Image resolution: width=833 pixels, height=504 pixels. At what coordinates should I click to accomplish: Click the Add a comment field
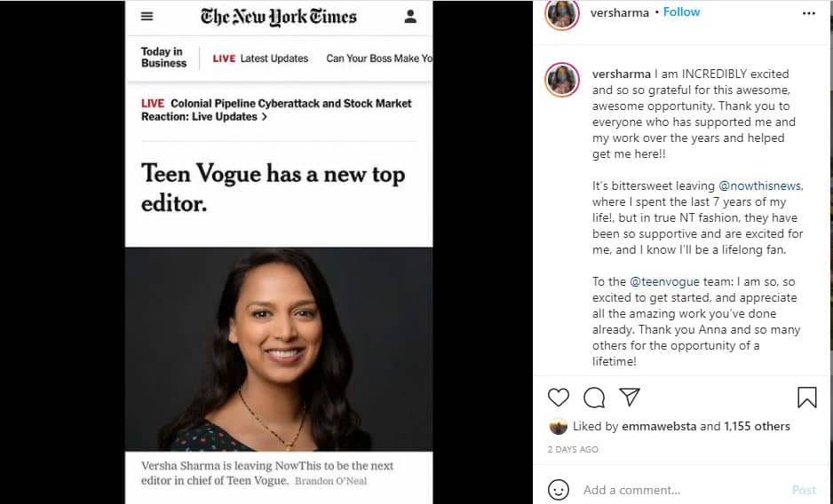[x=675, y=490]
